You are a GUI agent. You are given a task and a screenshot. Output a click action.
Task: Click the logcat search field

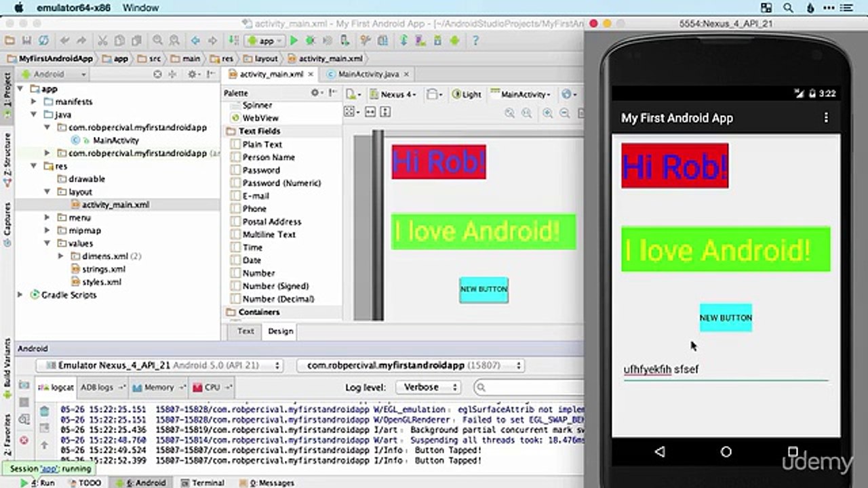[528, 387]
